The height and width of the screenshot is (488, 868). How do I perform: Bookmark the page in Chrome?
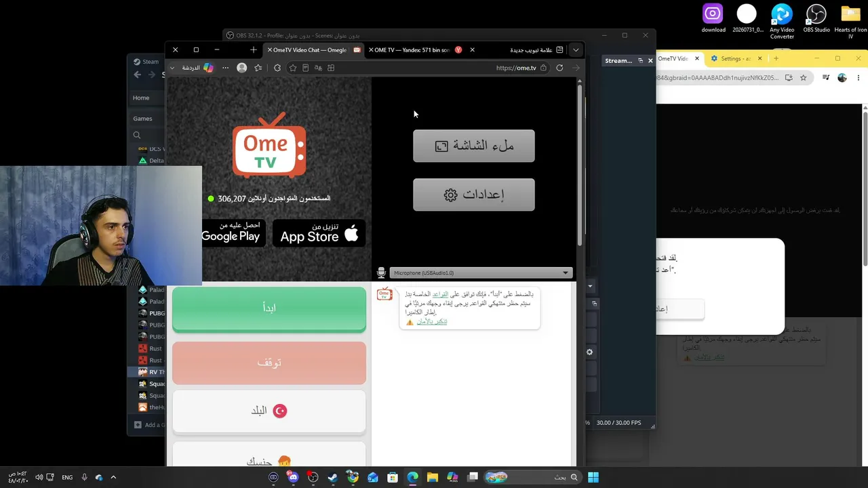[804, 78]
